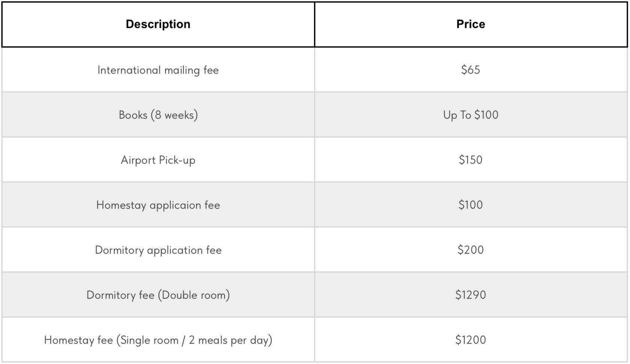Select the Books (8 weeks) cell
Screen dimensions: 630x364
(x=158, y=115)
